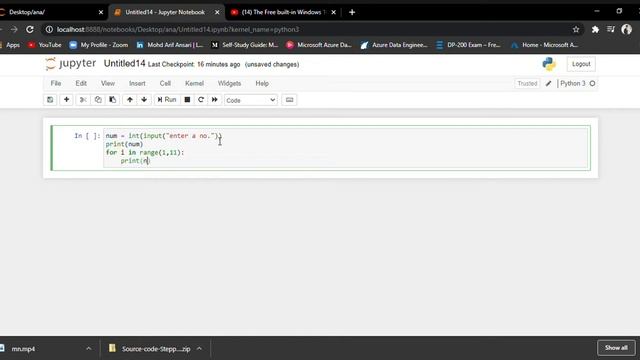Click the pencil edit mode icon
Viewport: 640px width, 360px height.
tap(548, 83)
